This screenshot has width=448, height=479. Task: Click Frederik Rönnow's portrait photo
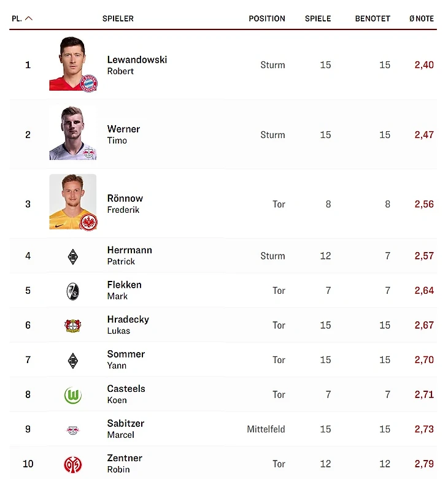(x=73, y=202)
